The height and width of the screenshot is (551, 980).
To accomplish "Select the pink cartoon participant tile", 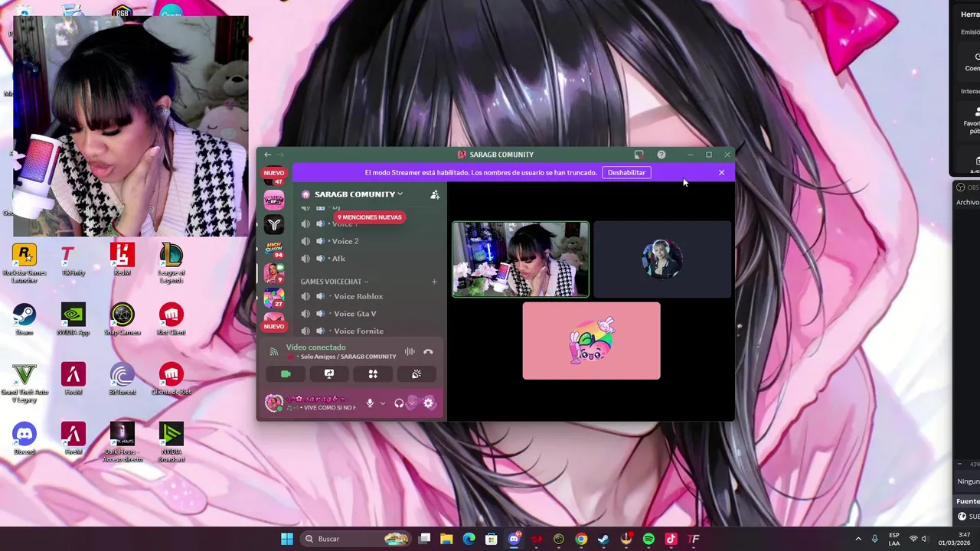I will pos(591,341).
